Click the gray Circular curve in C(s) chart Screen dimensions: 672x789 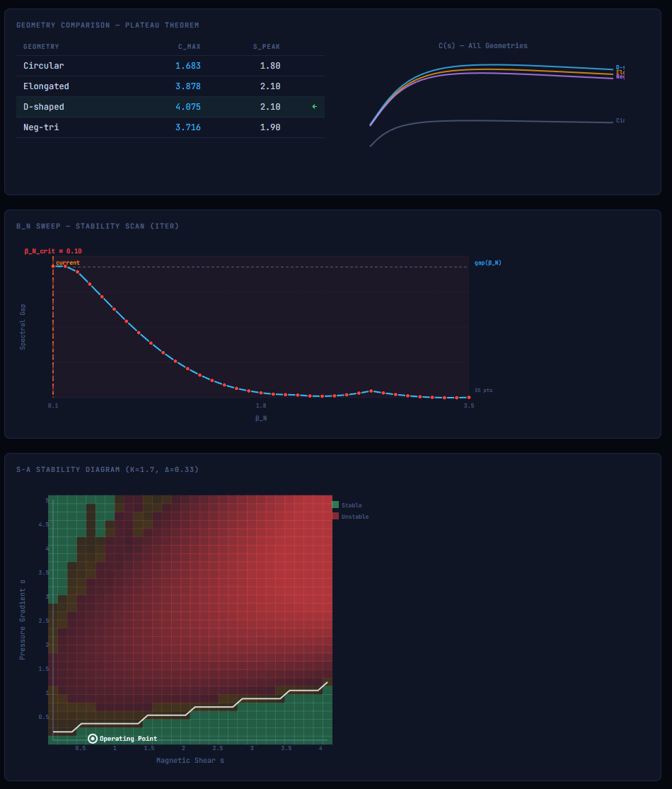coord(495,121)
